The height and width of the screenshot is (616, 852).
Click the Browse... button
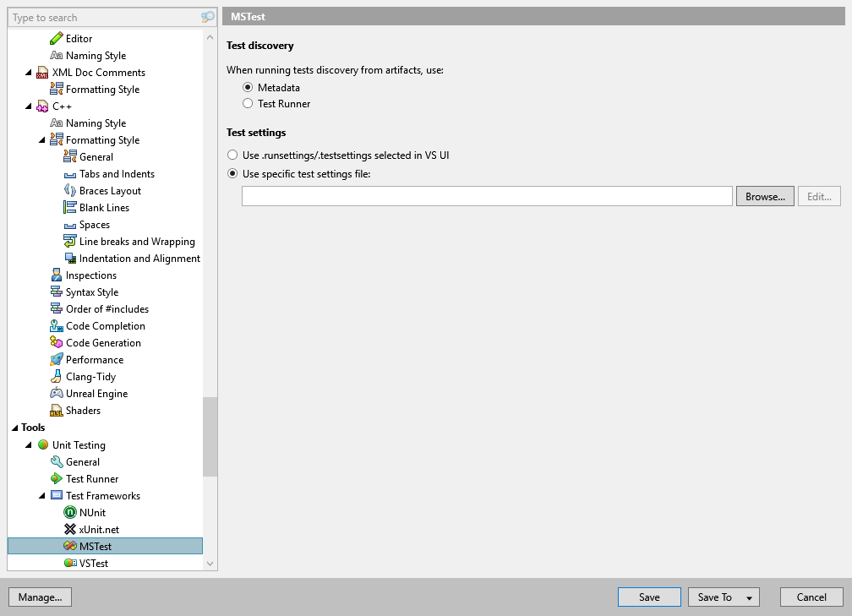tap(765, 196)
